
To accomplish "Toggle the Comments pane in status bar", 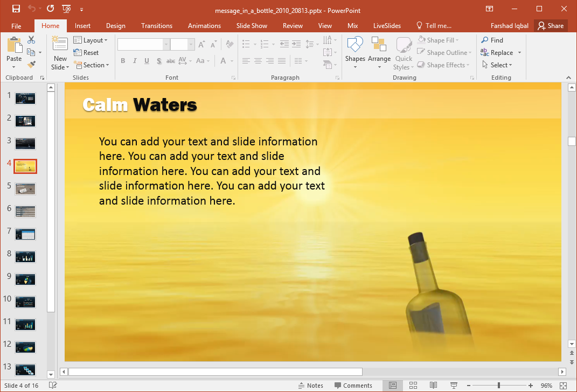I will coord(353,386).
